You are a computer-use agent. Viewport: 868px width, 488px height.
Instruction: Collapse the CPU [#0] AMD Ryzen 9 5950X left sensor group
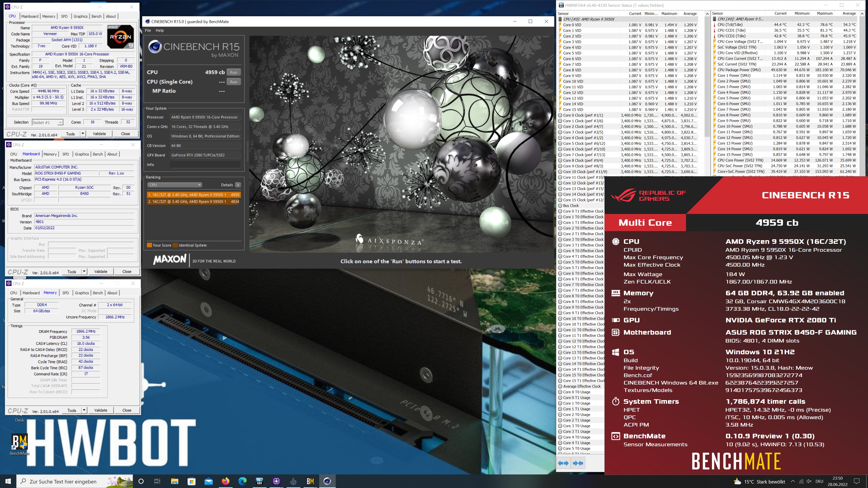tap(589, 19)
